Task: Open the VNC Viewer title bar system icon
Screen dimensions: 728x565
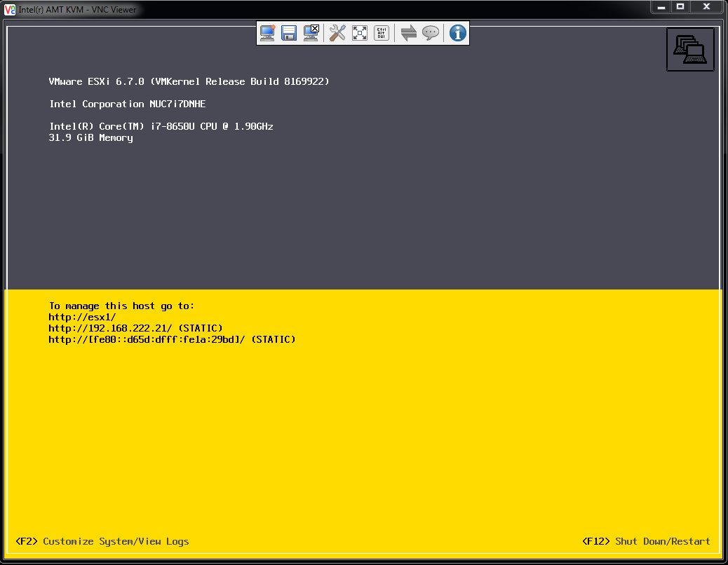Action: 9,9
